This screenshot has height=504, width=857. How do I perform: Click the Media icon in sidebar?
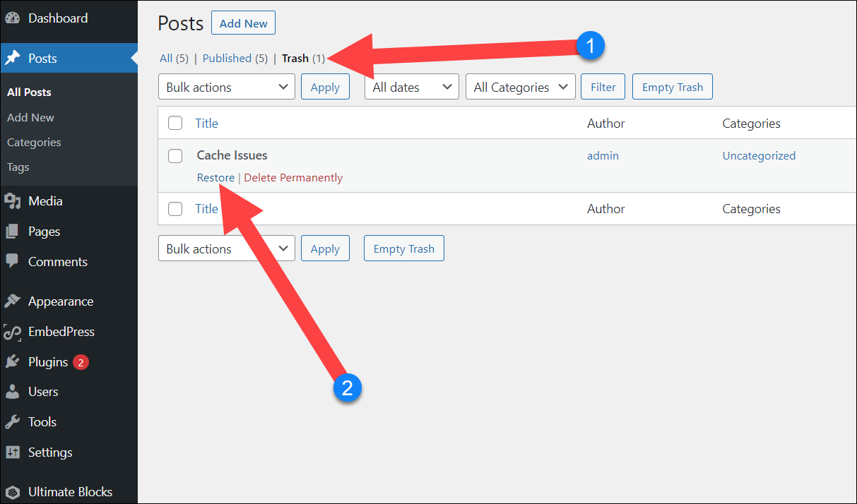point(12,201)
